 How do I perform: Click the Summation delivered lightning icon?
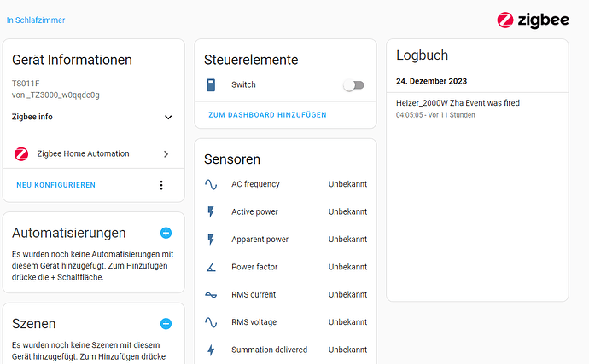(211, 350)
